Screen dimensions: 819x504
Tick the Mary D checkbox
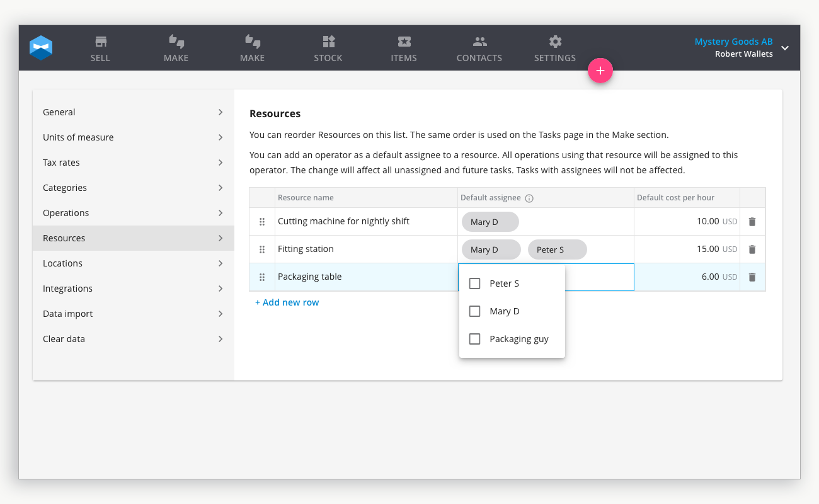pos(475,311)
